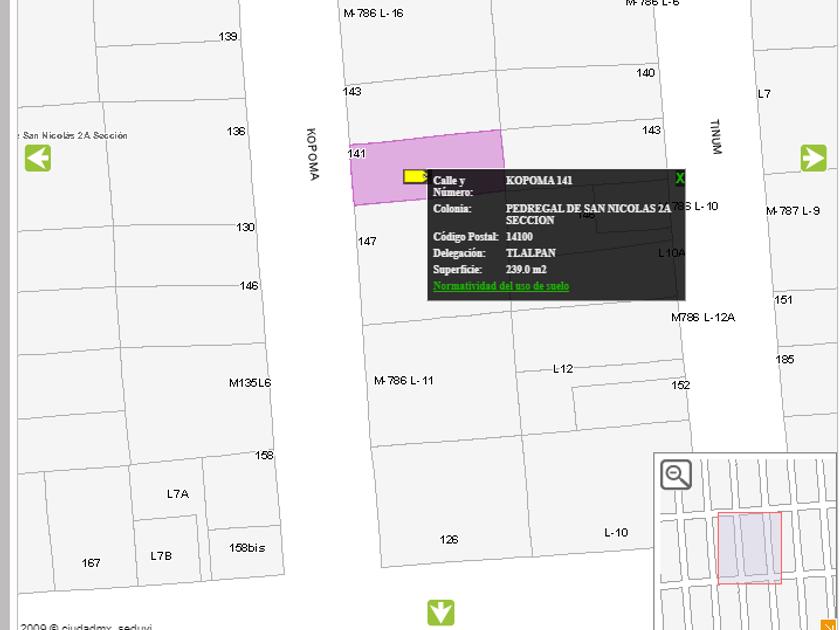This screenshot has height=630, width=840.
Task: Click the lot labeled M-787 L-9
Action: coord(792,211)
